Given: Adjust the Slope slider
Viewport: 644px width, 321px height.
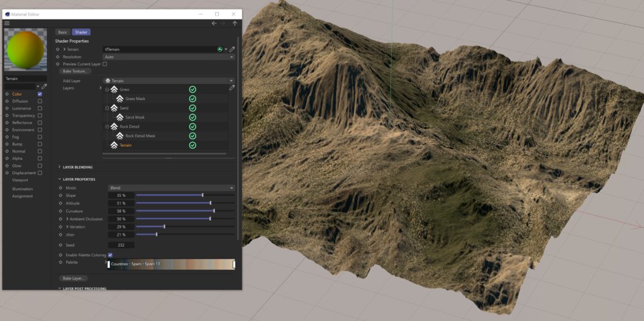Looking at the screenshot, I should (186, 195).
